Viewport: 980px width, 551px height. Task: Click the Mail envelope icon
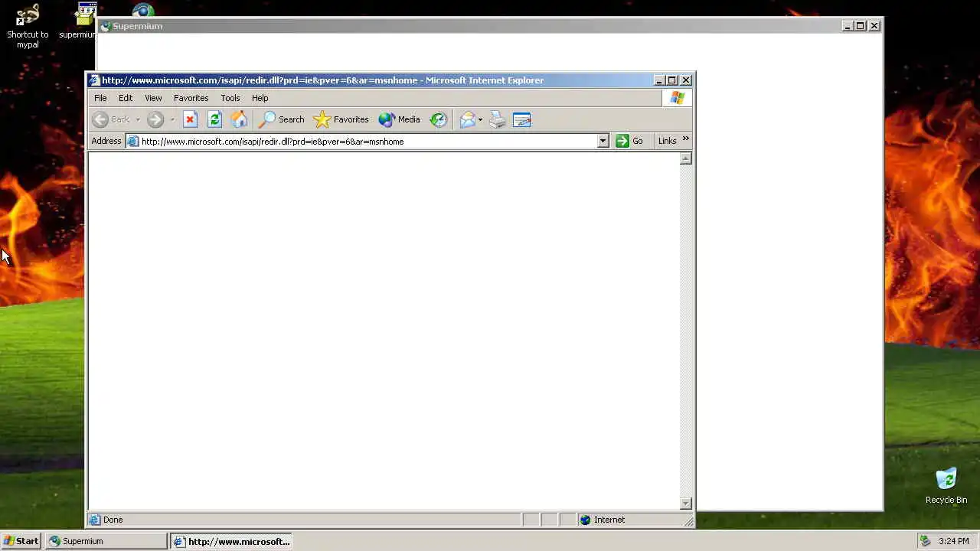pos(467,119)
